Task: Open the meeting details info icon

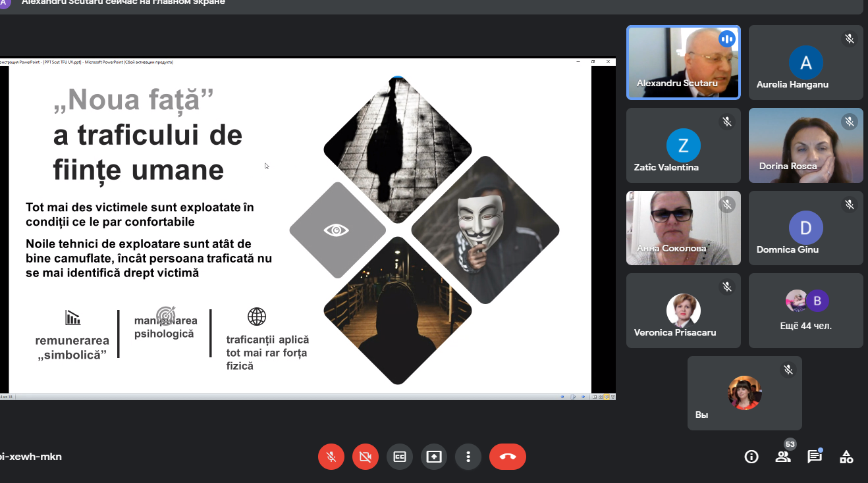Action: pos(751,457)
